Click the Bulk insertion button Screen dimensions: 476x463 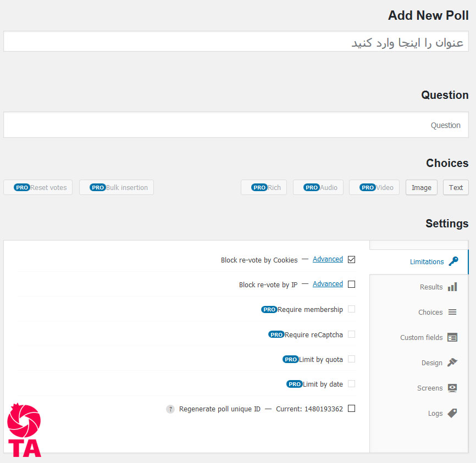(x=117, y=187)
